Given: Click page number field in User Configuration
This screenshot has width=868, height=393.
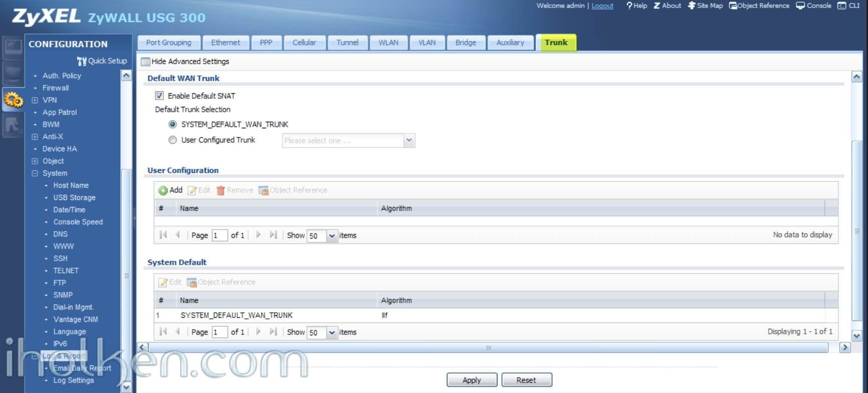Looking at the screenshot, I should (220, 236).
